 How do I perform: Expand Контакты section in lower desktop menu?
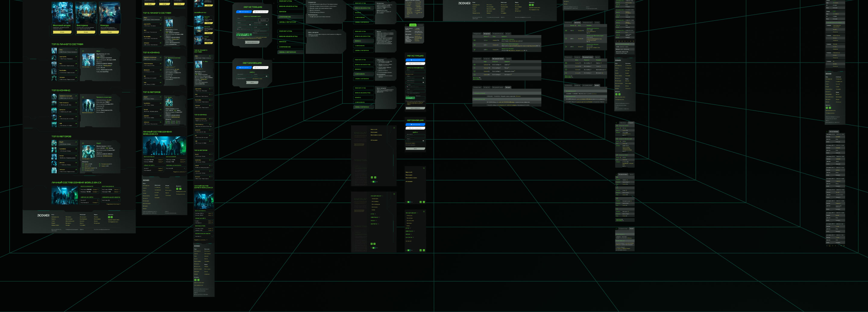pyautogui.click(x=374, y=224)
